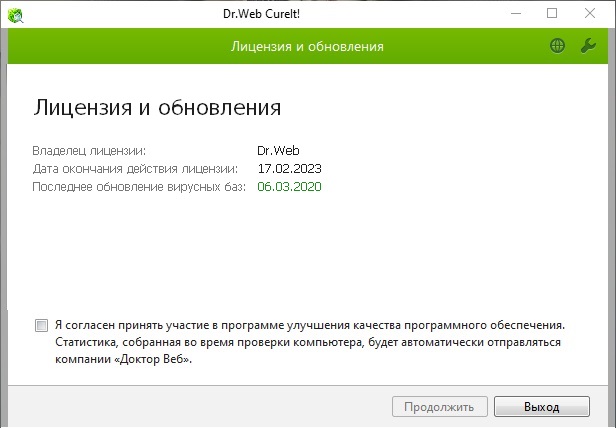This screenshot has width=616, height=428.
Task: Minimize the Dr.Web CureIt! window
Action: tap(516, 14)
